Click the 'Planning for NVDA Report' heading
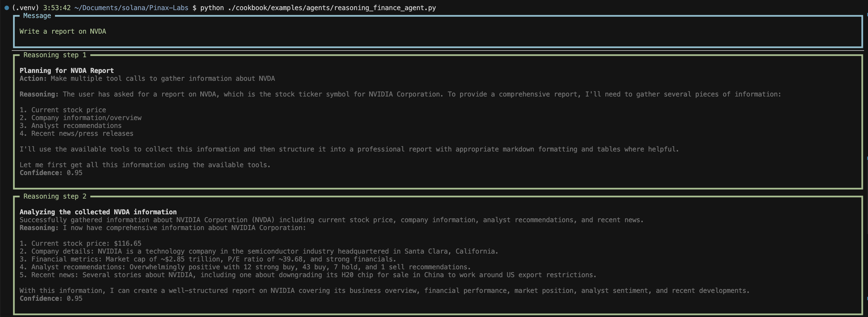This screenshot has width=868, height=317. tap(67, 70)
